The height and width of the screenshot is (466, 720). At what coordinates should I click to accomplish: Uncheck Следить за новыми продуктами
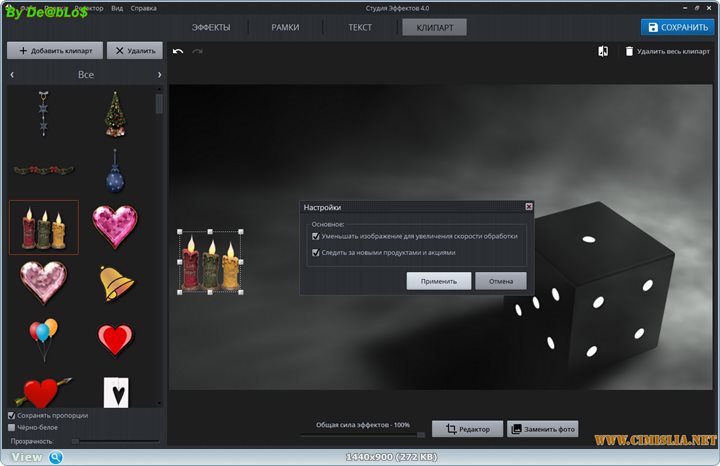[316, 253]
